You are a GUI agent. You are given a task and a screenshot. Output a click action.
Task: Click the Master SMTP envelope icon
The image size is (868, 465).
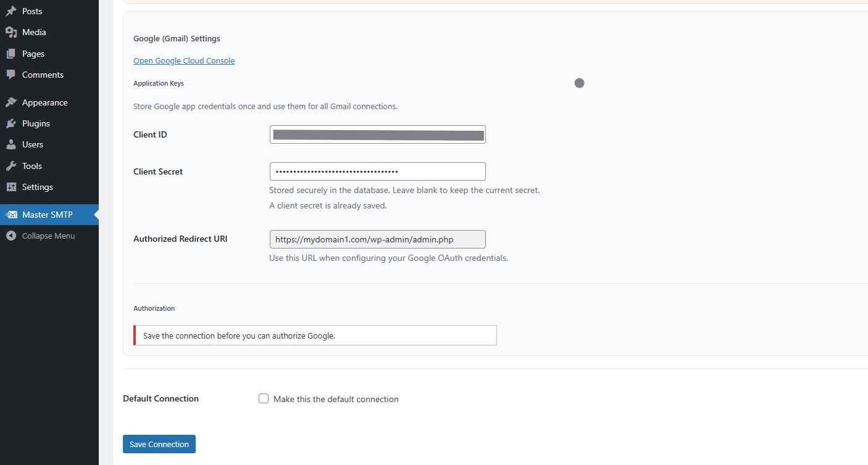pos(11,215)
